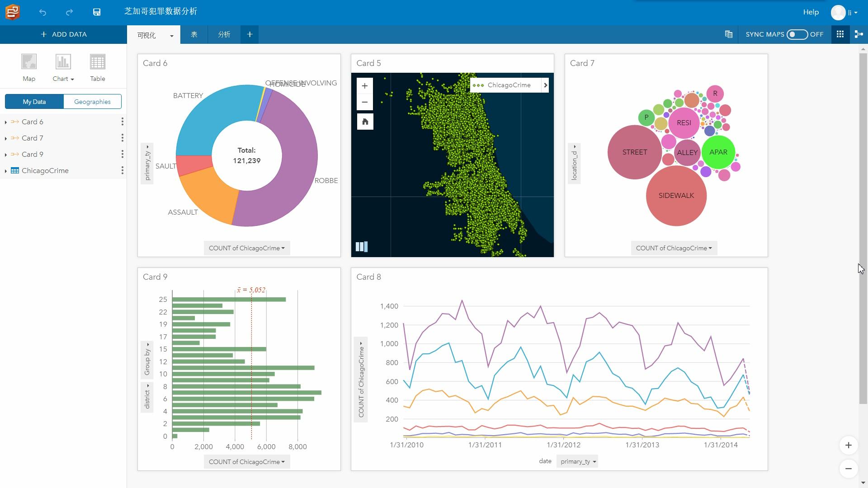
Task: Open the Chart type dropdown
Action: tap(63, 79)
